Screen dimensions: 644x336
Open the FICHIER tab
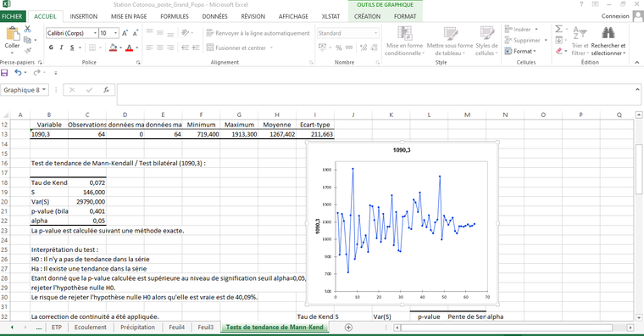point(12,16)
